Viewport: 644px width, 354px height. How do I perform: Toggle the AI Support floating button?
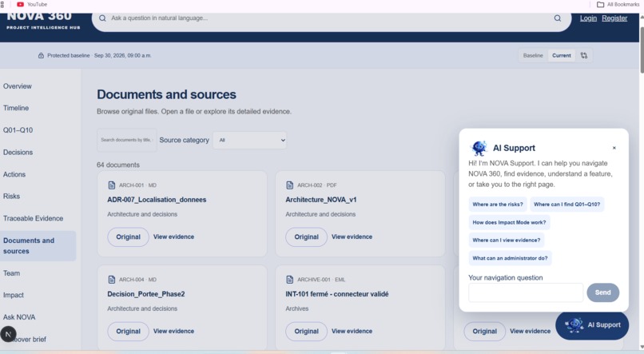point(592,325)
